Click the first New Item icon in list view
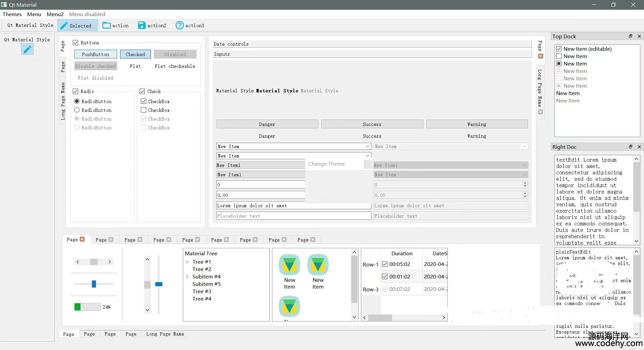This screenshot has height=350, width=644. [289, 265]
